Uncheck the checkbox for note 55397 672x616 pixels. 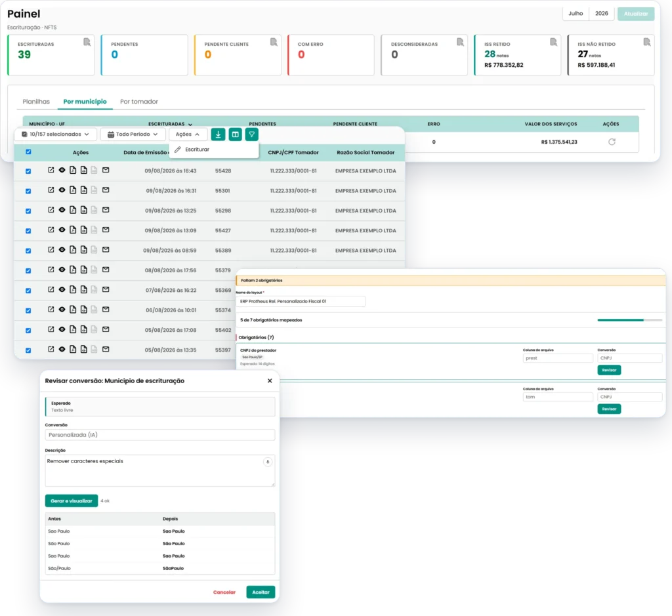28,350
